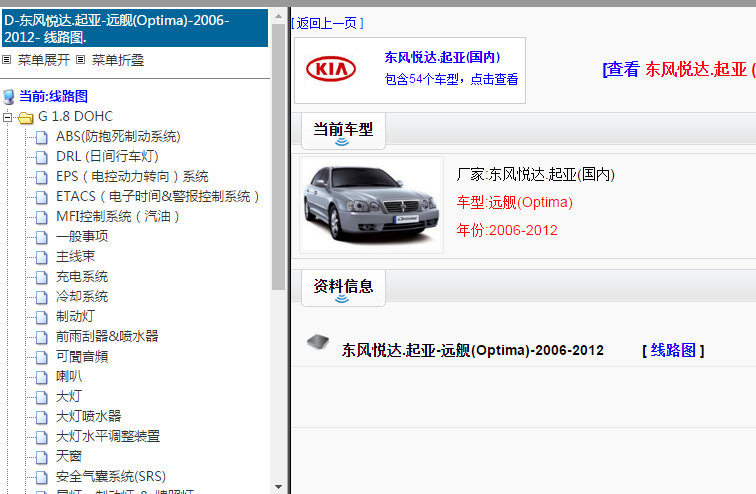Open the 充电系统 tree item
Screen dimensions: 756x494
tap(82, 276)
